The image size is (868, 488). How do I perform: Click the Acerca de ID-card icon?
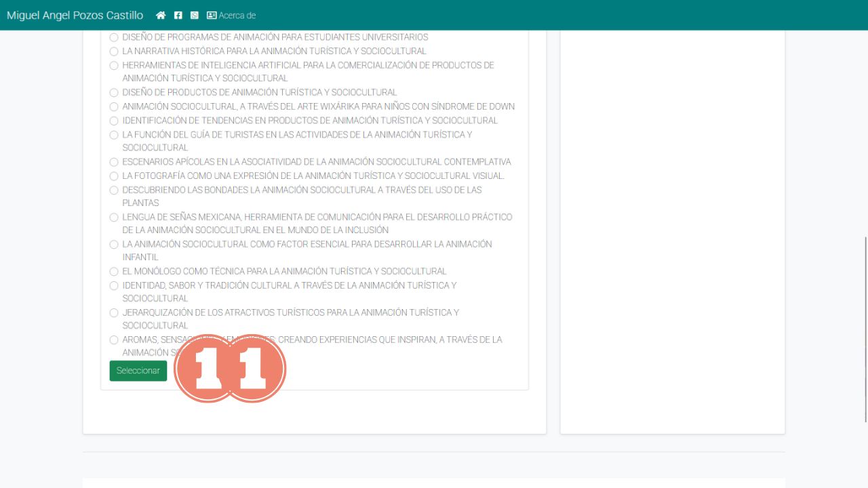(x=212, y=16)
